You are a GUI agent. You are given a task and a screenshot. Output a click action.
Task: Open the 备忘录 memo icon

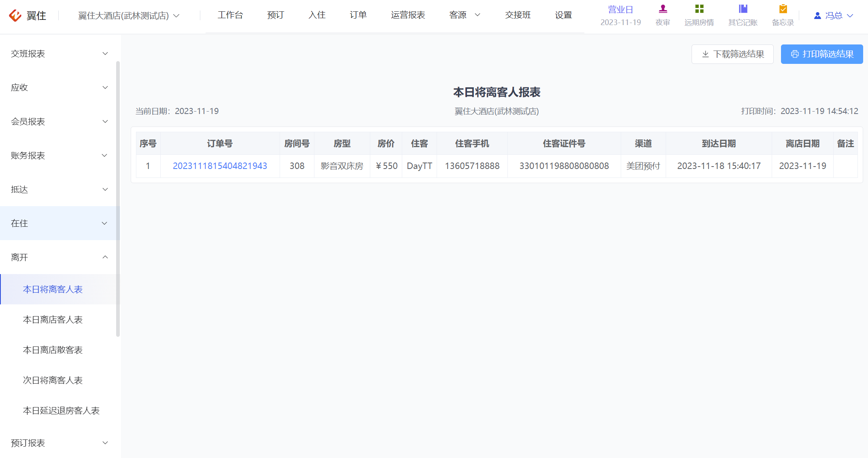783,9
